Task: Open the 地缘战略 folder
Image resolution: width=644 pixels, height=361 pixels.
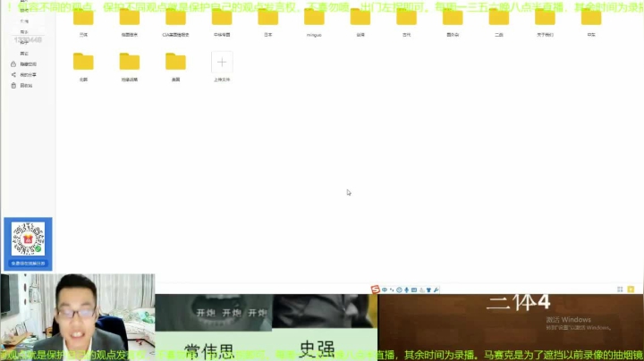Action: click(x=130, y=63)
